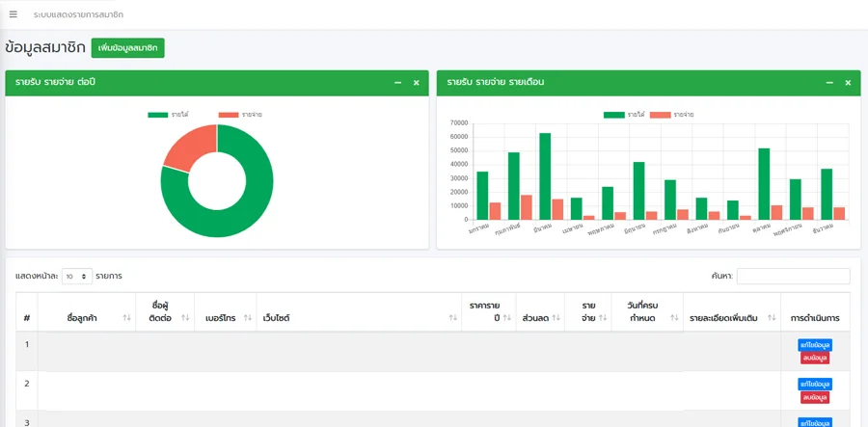Click the ค้นหา search input field
The image size is (868, 427).
pyautogui.click(x=794, y=276)
